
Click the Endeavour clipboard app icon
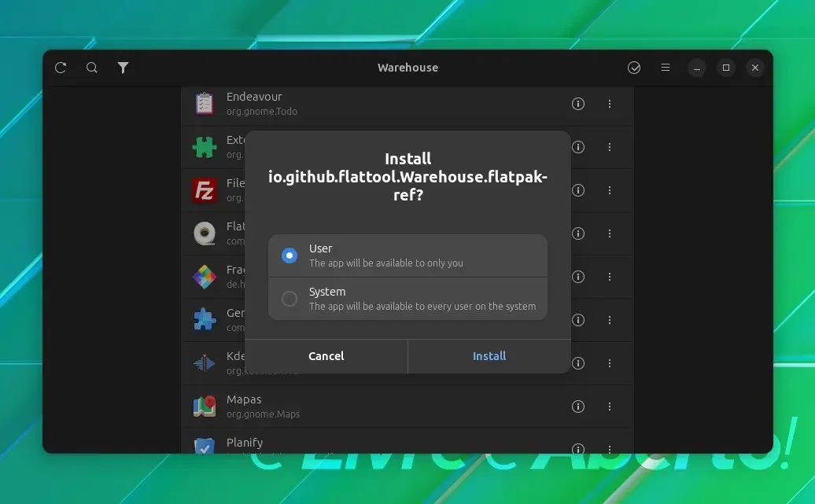tap(205, 104)
